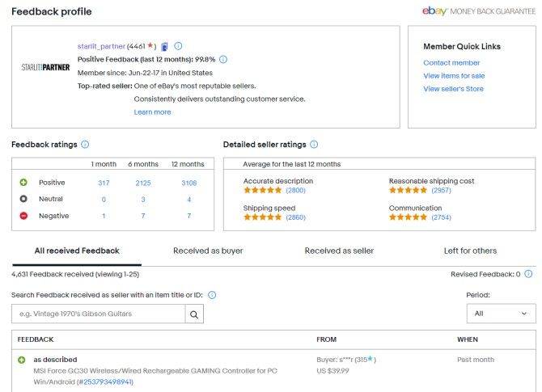The height and width of the screenshot is (392, 542).
Task: Open the Left for others tab
Action: (x=470, y=251)
